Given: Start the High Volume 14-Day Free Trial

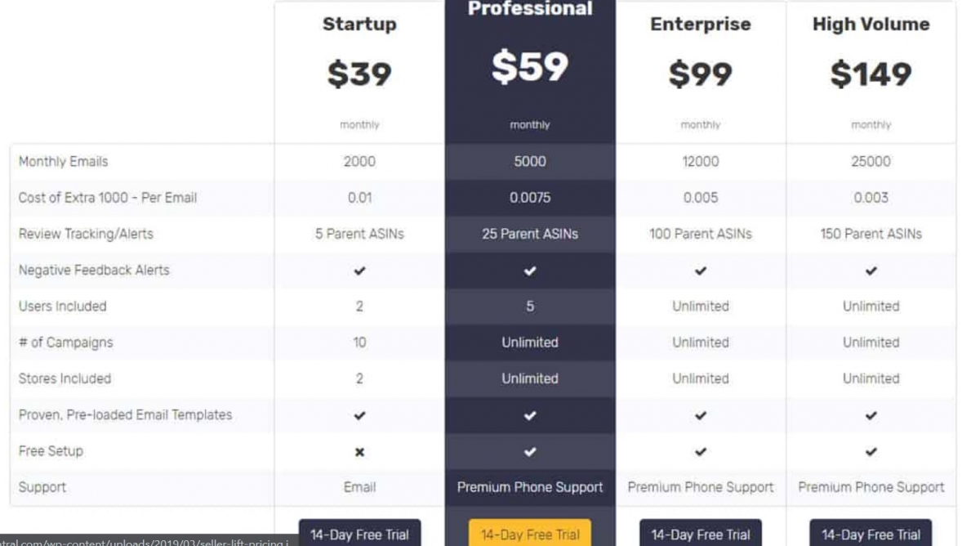Looking at the screenshot, I should (x=871, y=535).
